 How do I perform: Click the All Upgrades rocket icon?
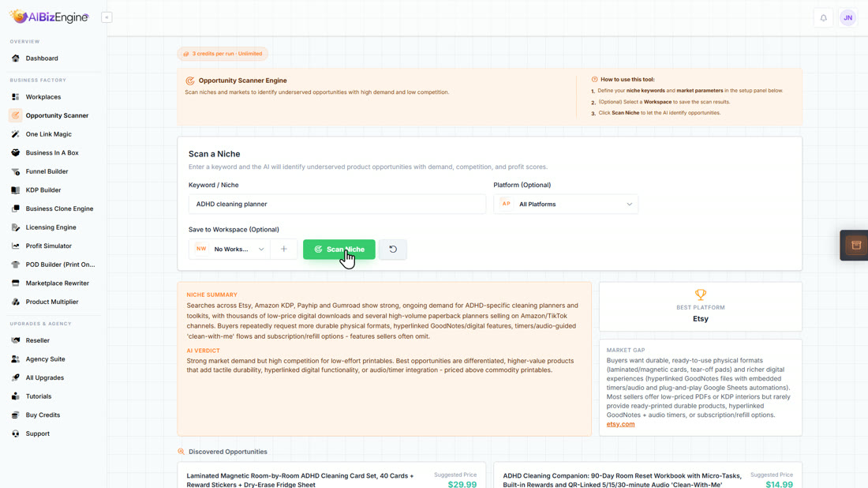(16, 377)
